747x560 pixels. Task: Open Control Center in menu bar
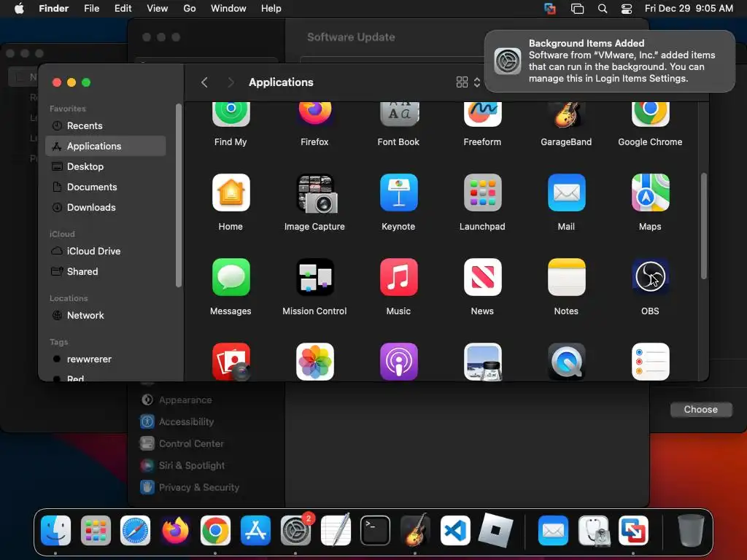(x=627, y=9)
